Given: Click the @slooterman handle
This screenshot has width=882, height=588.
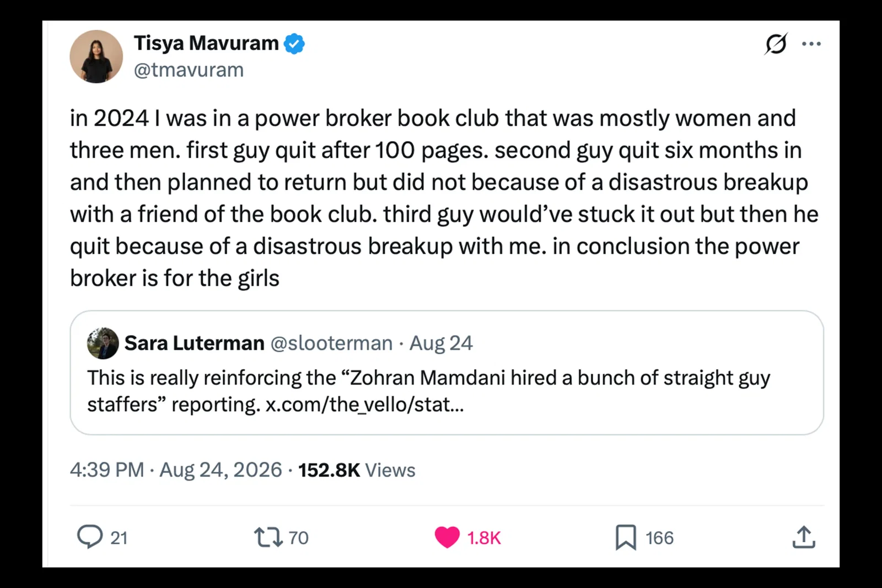Looking at the screenshot, I should [x=331, y=343].
